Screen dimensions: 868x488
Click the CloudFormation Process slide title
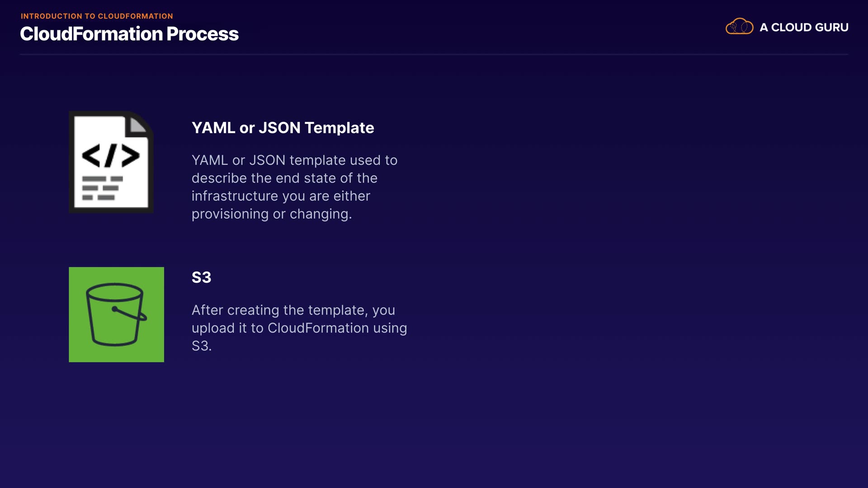(129, 34)
